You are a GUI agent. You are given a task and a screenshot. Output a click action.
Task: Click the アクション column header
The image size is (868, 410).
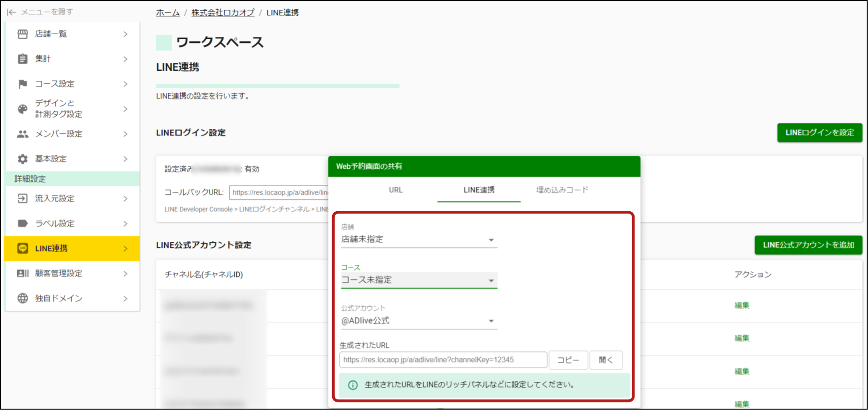tap(753, 275)
